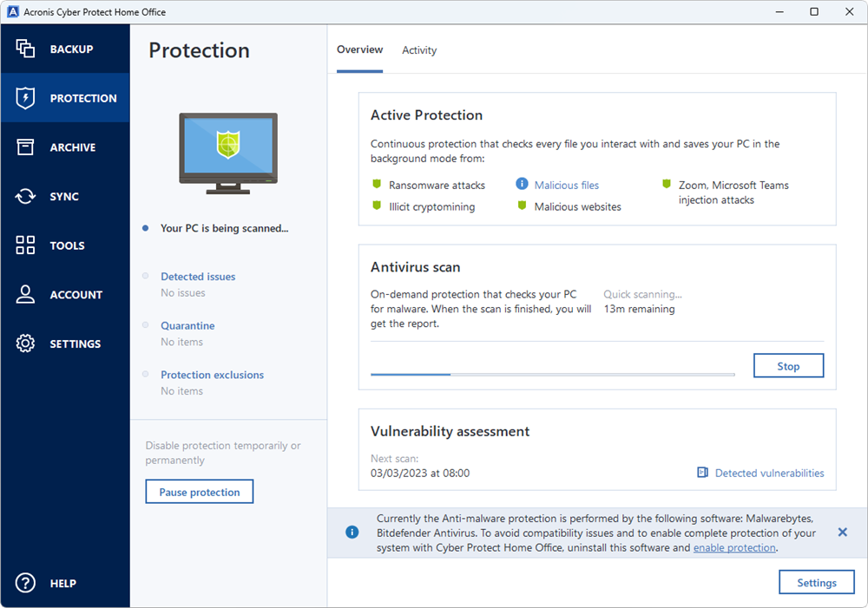The image size is (868, 608).
Task: Open the Detected vulnerabilities link
Action: click(x=769, y=474)
